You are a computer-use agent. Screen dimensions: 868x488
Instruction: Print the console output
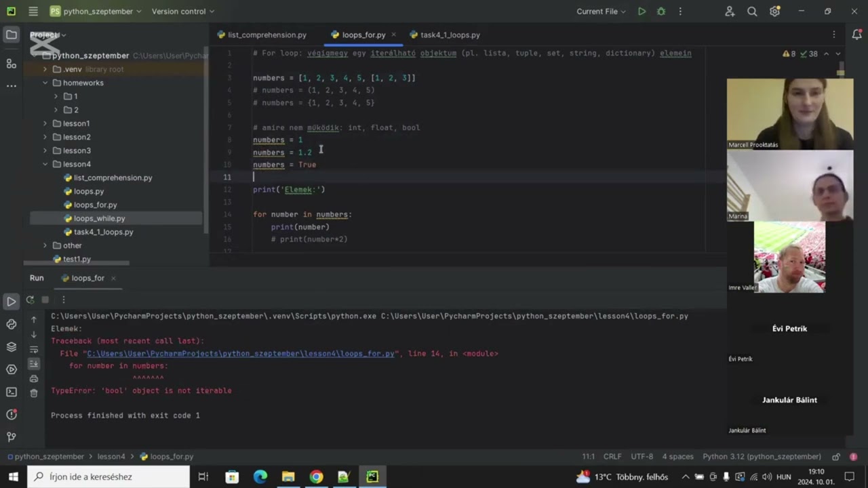tap(34, 379)
